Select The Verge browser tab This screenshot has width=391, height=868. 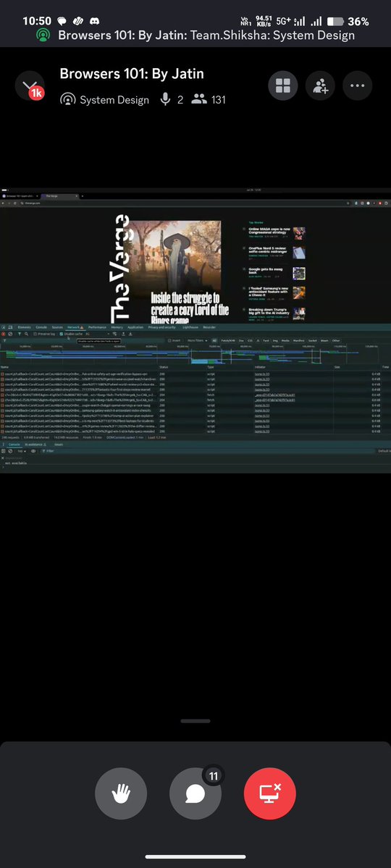pyautogui.click(x=60, y=196)
